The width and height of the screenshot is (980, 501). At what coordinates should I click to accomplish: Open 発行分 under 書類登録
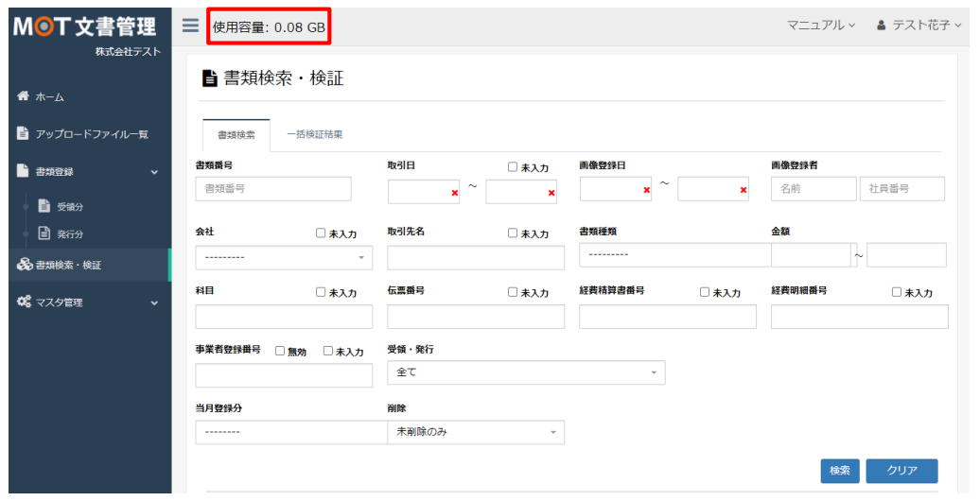(70, 233)
